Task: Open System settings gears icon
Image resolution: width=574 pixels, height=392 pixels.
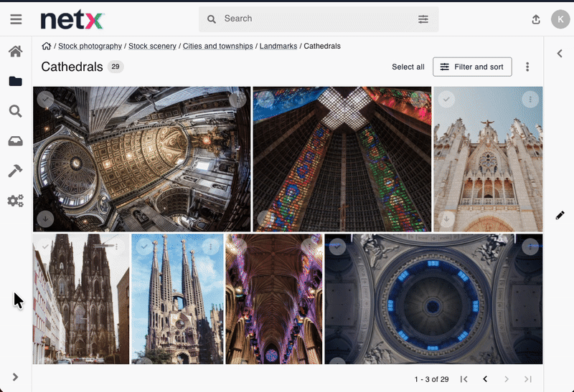Action: point(15,201)
